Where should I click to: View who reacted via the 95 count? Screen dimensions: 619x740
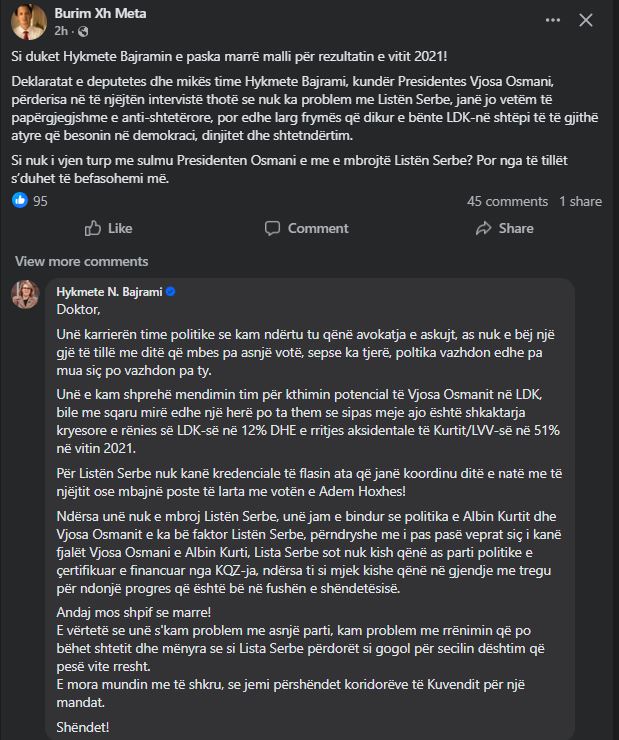(x=40, y=201)
